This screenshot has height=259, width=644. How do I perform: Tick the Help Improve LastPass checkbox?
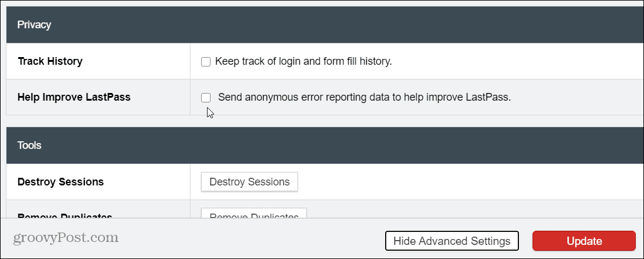pyautogui.click(x=206, y=98)
